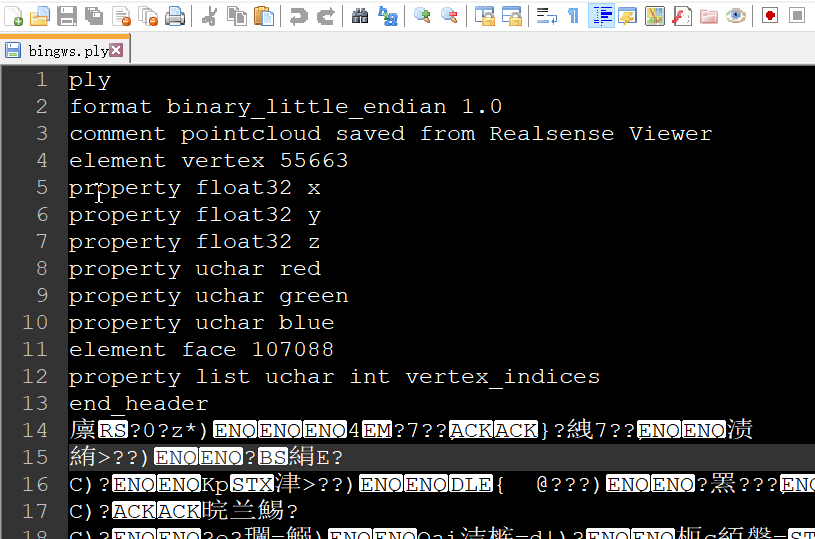Click 'property uchar blue' text

pyautogui.click(x=202, y=323)
